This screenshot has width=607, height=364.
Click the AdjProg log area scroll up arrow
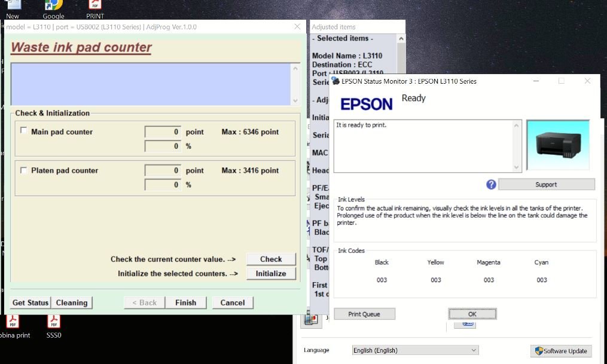click(295, 69)
